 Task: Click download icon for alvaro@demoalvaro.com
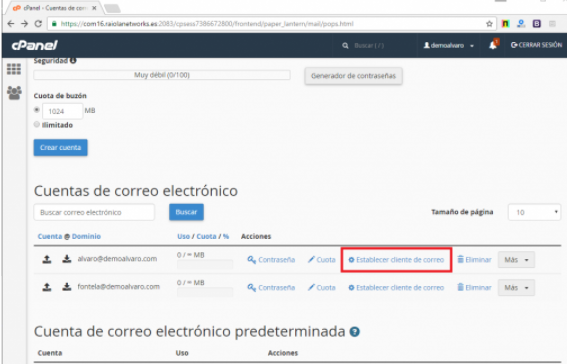coord(67,259)
